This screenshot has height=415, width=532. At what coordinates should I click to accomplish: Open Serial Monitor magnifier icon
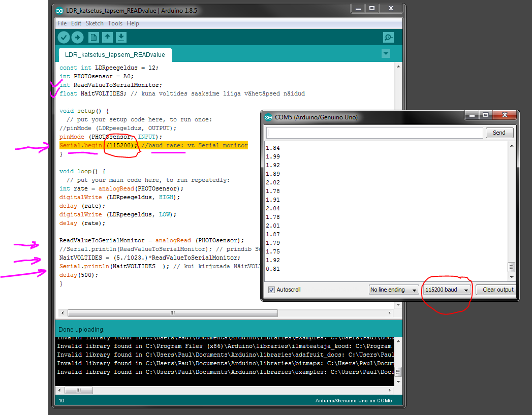(388, 37)
